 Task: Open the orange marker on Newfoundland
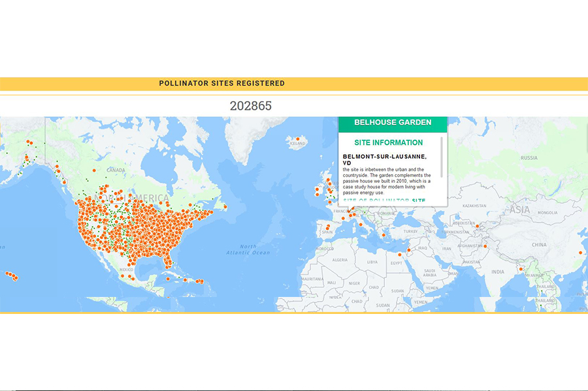click(225, 207)
